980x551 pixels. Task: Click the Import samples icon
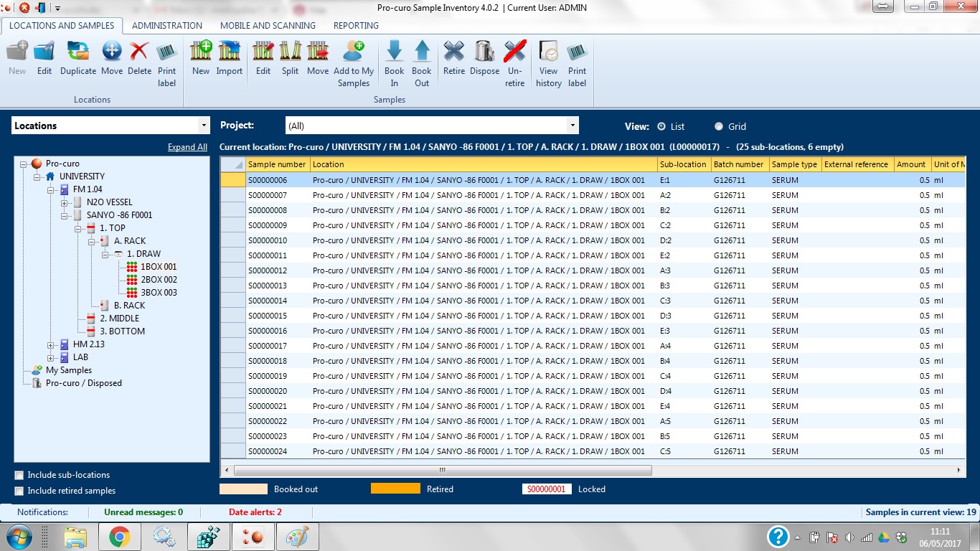click(230, 52)
